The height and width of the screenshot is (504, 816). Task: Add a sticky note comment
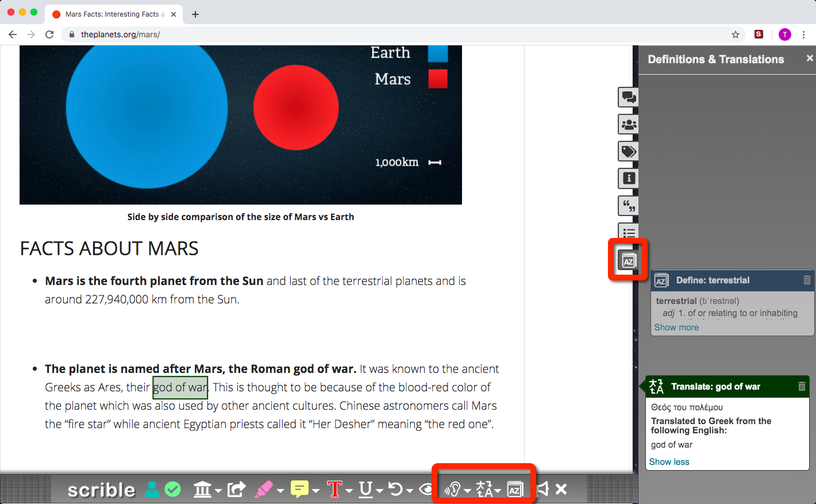[299, 489]
